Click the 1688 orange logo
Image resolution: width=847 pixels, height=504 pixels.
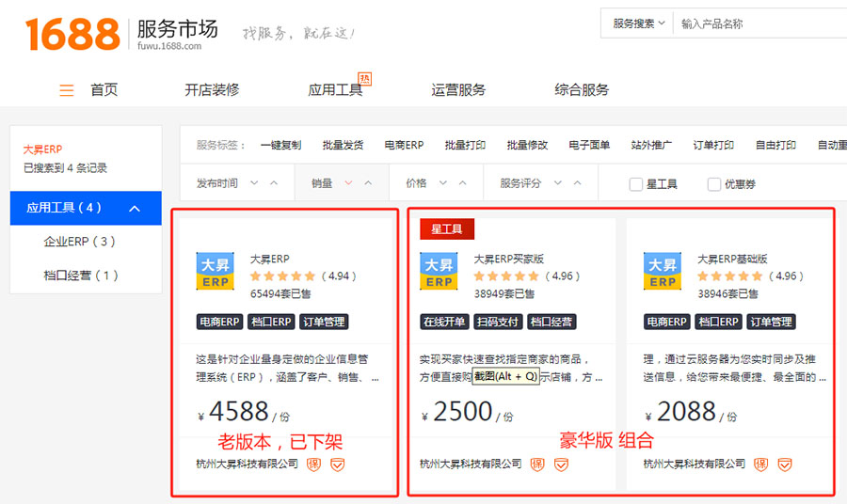[x=72, y=34]
